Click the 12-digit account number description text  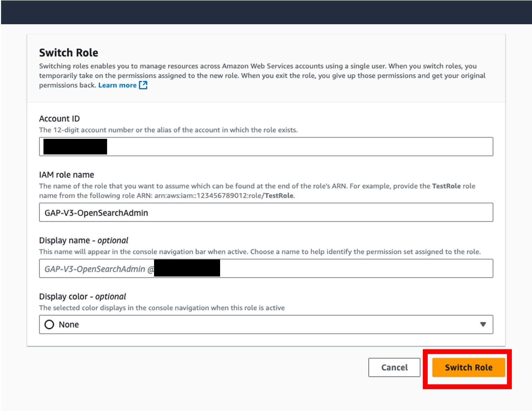[168, 130]
